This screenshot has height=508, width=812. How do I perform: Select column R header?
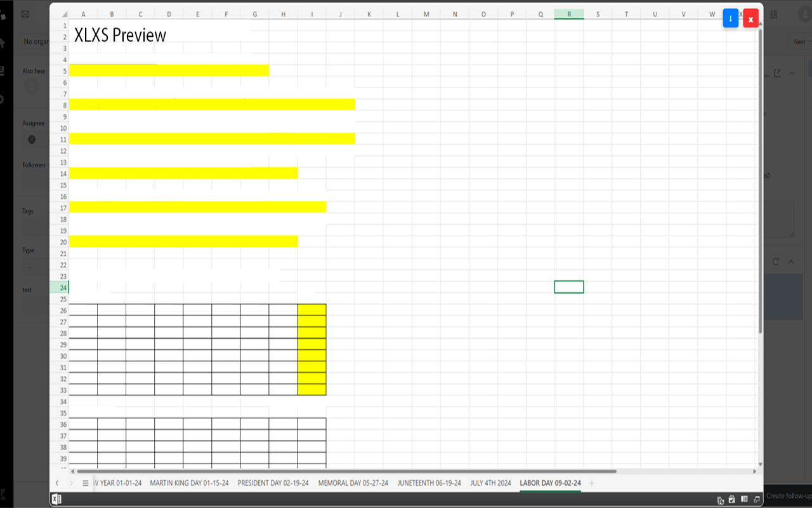[x=569, y=14]
